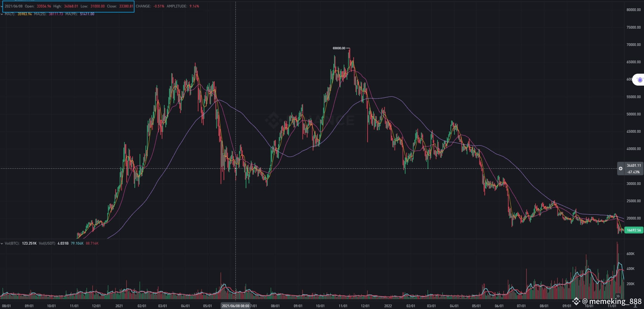Click the MA(25) value 38111.73
This screenshot has height=309, width=644.
coord(56,14)
